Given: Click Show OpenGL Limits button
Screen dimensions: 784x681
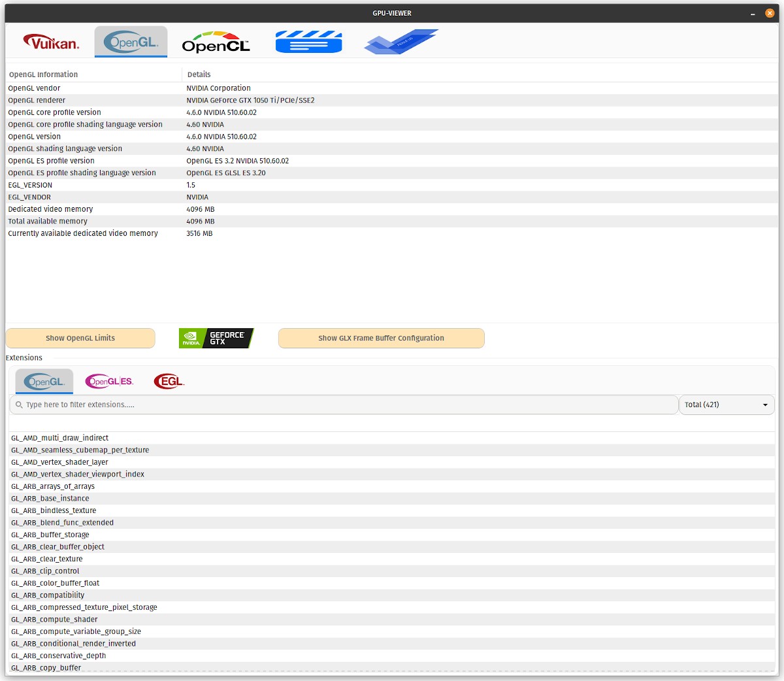Looking at the screenshot, I should pyautogui.click(x=80, y=338).
